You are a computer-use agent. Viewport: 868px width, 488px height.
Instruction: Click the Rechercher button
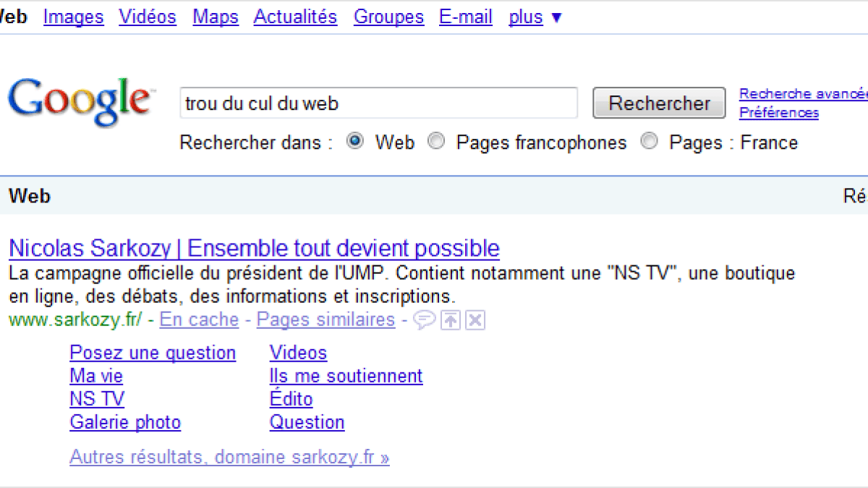[x=659, y=103]
